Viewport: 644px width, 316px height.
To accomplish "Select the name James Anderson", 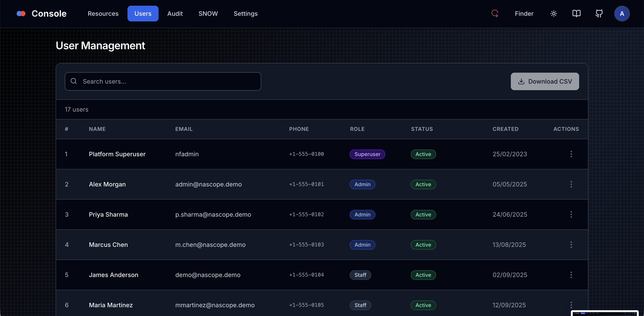I will [113, 275].
